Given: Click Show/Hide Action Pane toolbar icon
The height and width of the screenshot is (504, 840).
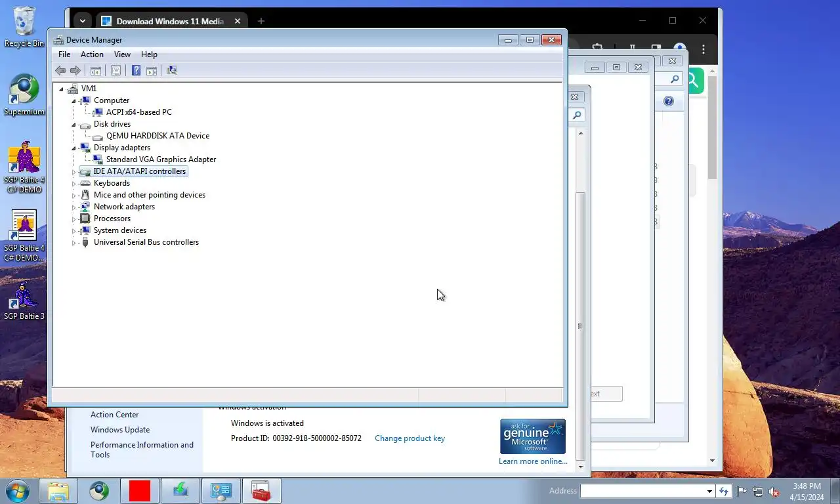Looking at the screenshot, I should (152, 70).
